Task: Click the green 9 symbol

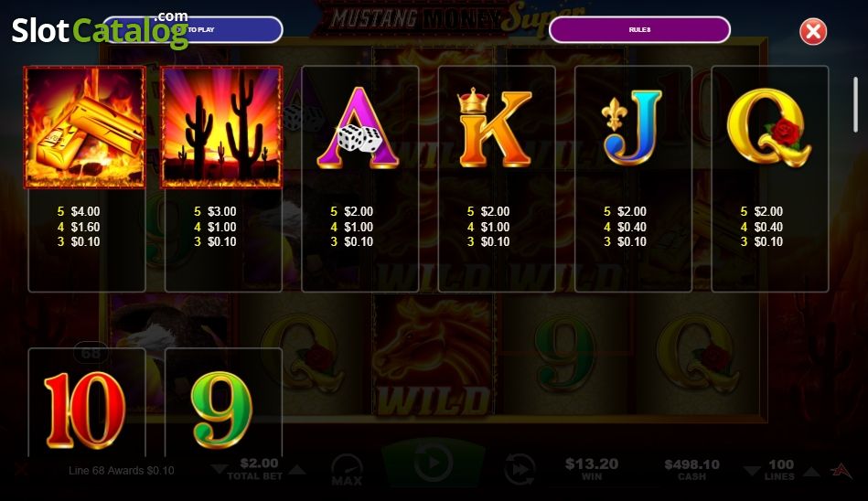Action: tap(221, 410)
